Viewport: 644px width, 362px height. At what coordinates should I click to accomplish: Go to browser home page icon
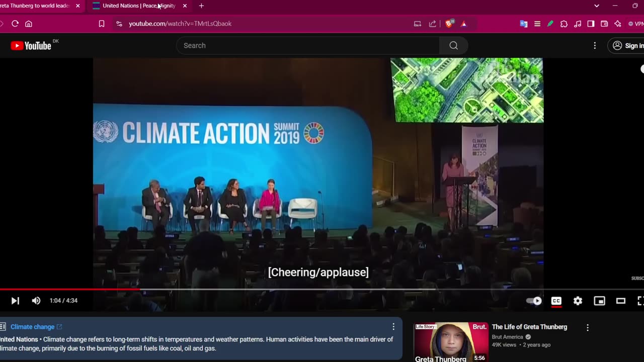click(29, 24)
